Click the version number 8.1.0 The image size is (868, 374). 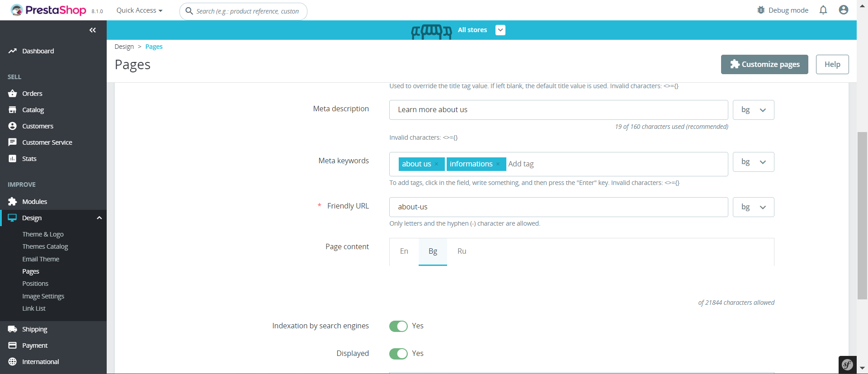tap(97, 11)
